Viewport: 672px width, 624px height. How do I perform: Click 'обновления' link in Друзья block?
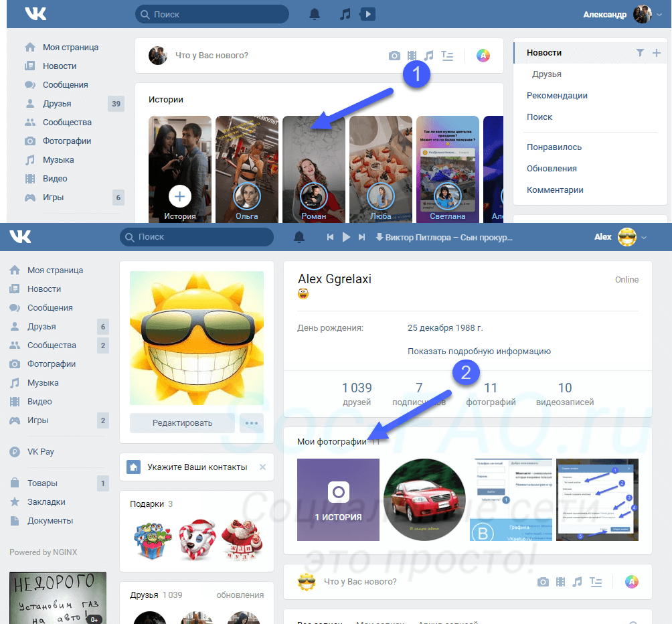(x=240, y=595)
